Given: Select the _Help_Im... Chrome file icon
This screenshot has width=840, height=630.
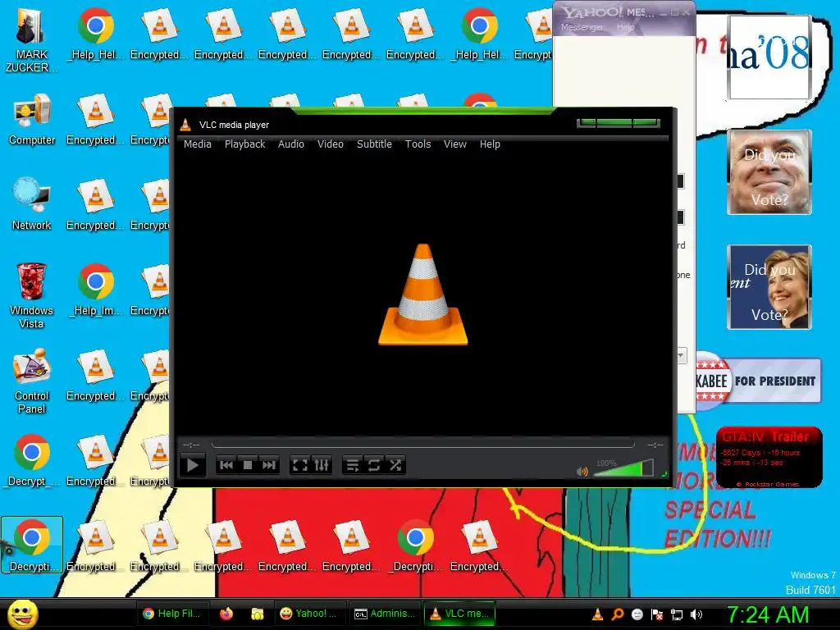Looking at the screenshot, I should click(x=96, y=290).
